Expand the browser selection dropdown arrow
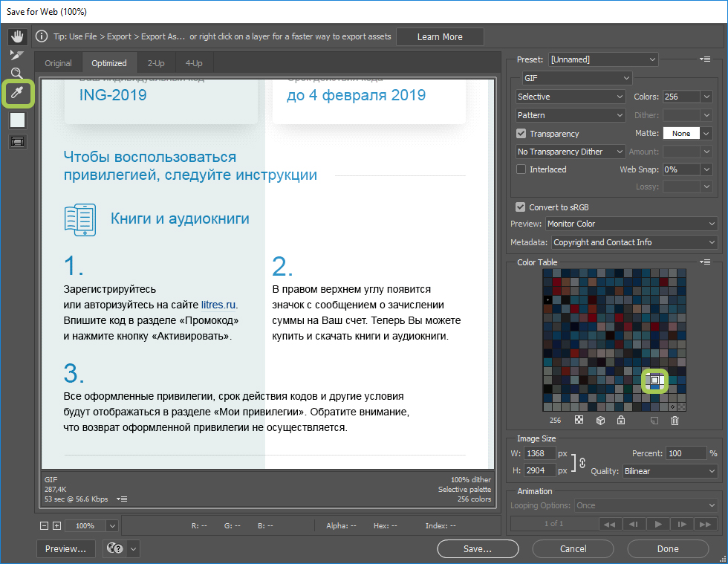Viewport: 728px width, 564px height. (x=133, y=548)
